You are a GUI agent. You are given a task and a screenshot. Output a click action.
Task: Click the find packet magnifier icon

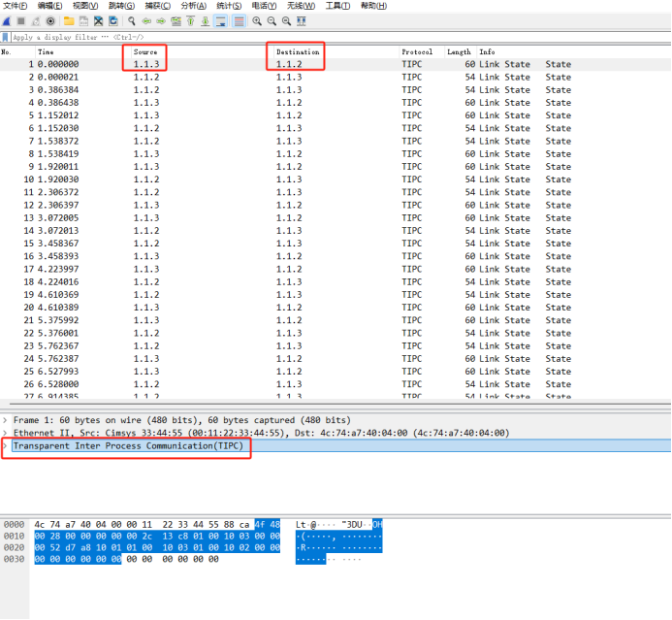[x=131, y=20]
